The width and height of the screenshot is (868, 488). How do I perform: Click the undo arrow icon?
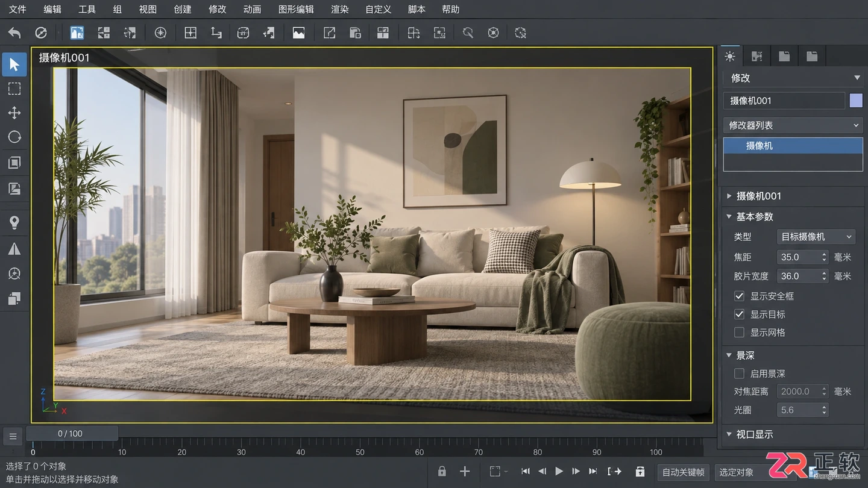pyautogui.click(x=14, y=33)
